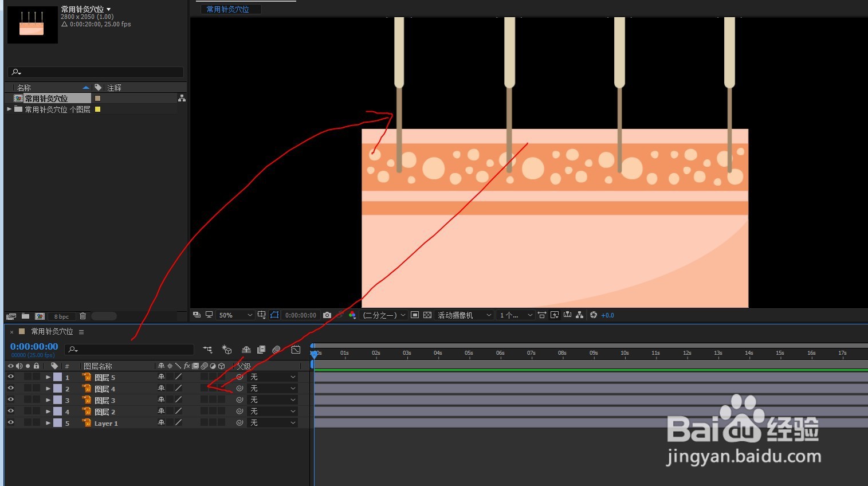This screenshot has height=486, width=868.
Task: Open composition flowchart icon in viewer bar
Action: [x=579, y=315]
